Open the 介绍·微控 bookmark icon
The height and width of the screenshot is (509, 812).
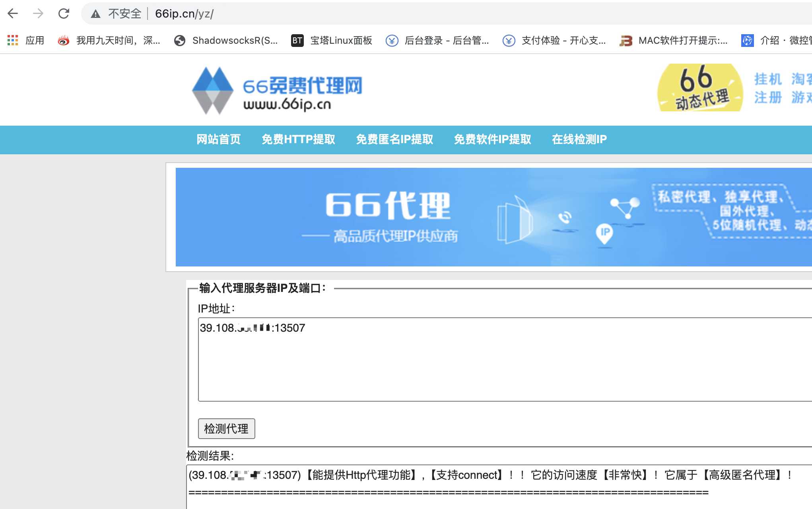click(747, 40)
